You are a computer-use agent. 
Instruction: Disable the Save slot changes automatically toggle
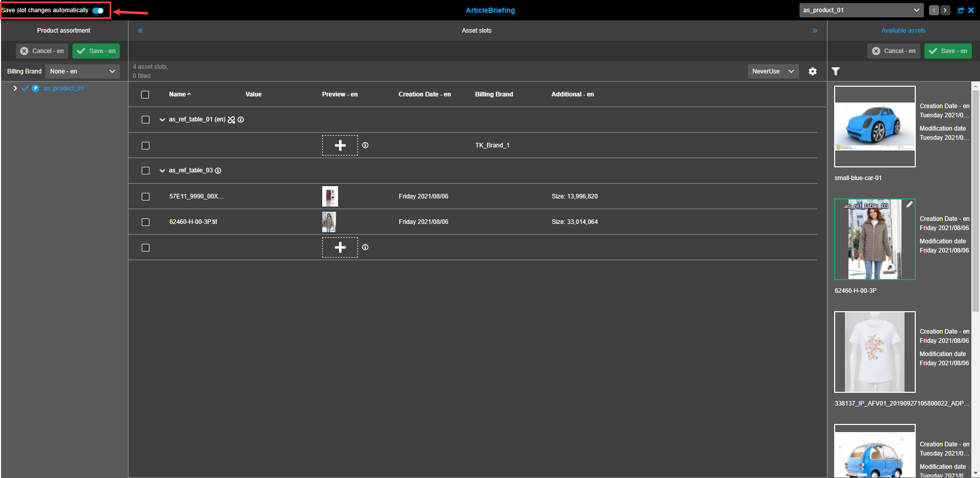point(97,10)
